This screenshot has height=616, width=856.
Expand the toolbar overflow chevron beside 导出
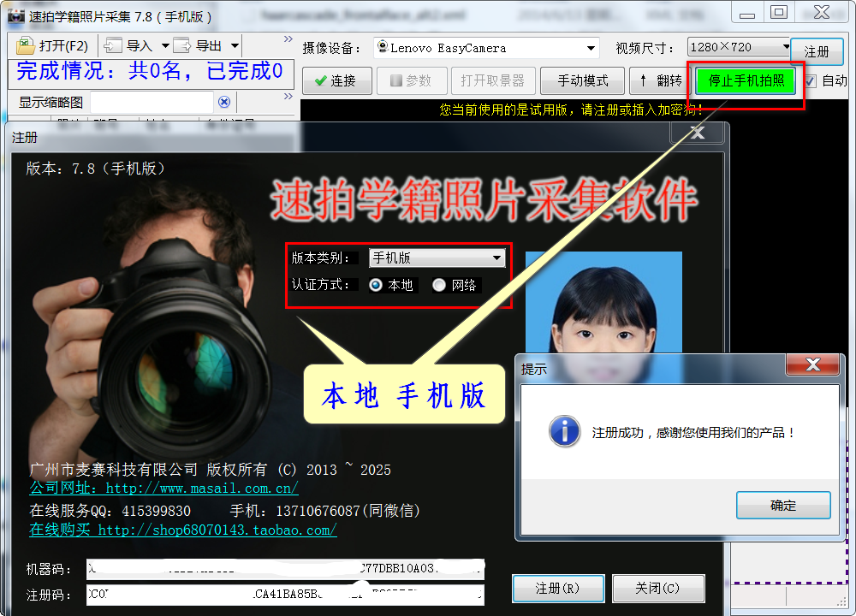(288, 39)
